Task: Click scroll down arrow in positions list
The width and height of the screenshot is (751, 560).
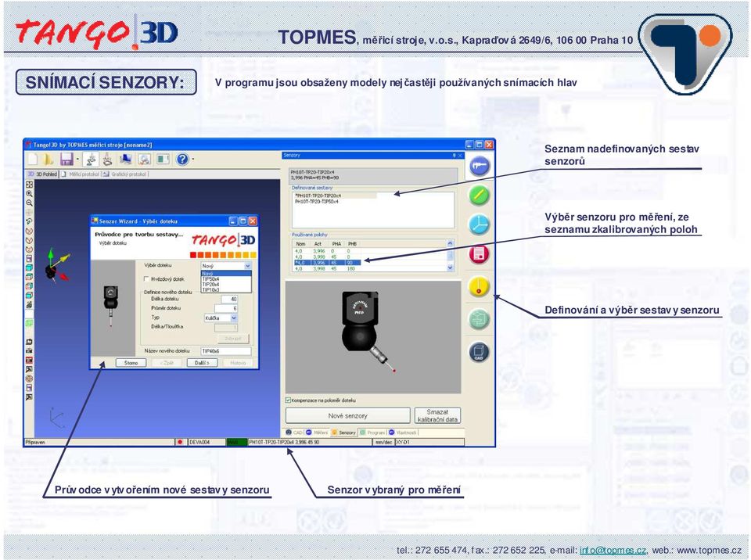Action: pyautogui.click(x=451, y=268)
